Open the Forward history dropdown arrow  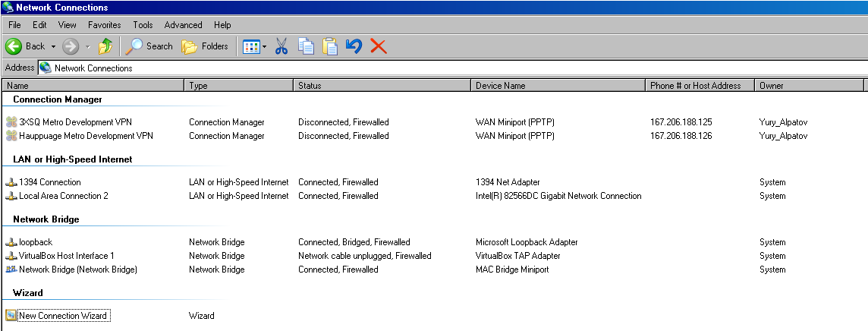point(87,47)
